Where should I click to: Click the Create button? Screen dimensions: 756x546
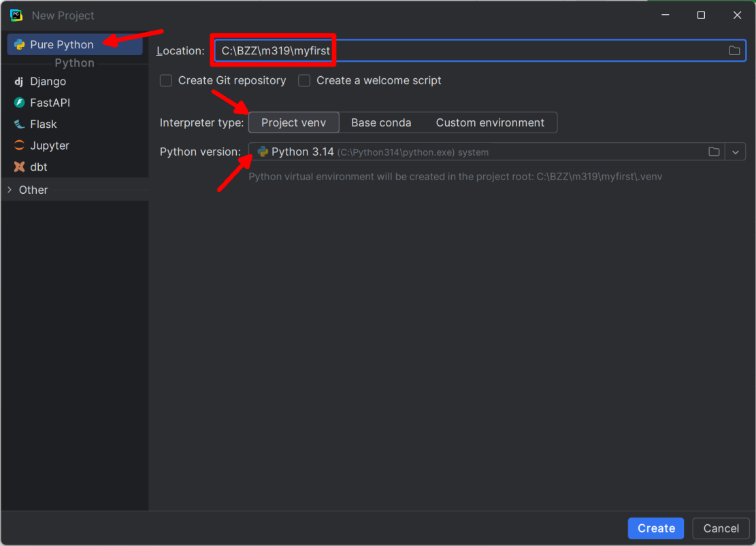656,528
